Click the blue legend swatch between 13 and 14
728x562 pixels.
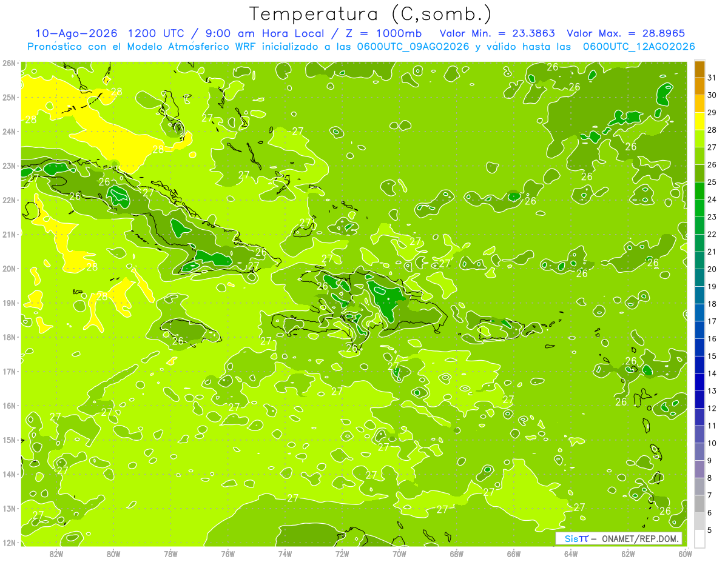coord(699,383)
